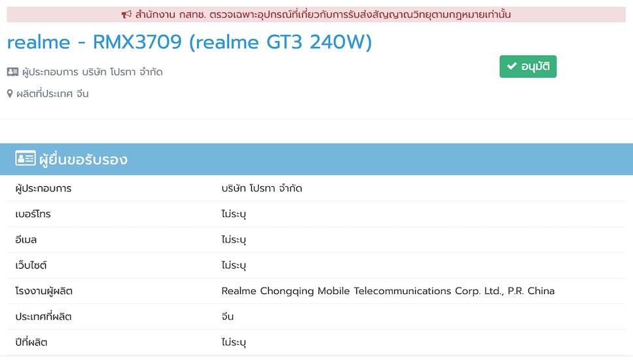
Task: Click the red กสทช. notice banner
Action: pyautogui.click(x=316, y=14)
